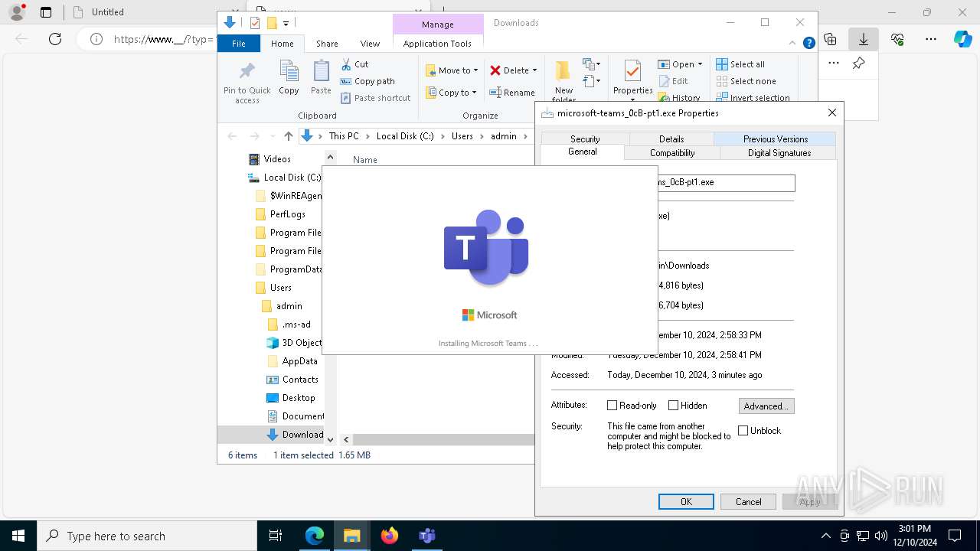The width and height of the screenshot is (980, 551).
Task: Collapse the Explorer ribbon with chevron
Action: 793,44
